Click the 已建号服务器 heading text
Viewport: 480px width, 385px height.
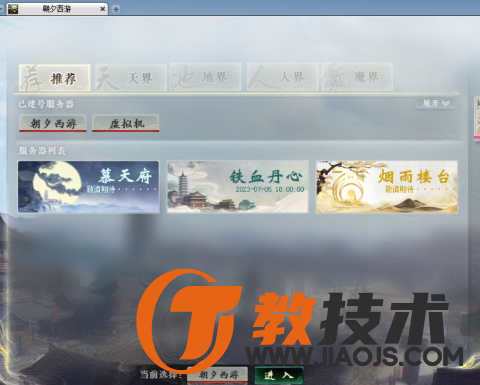coord(46,104)
